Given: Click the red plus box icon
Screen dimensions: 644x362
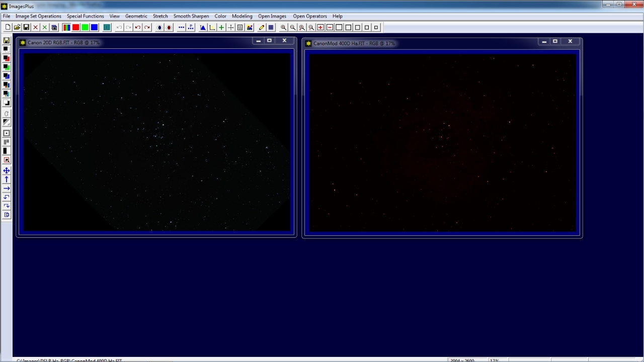Looking at the screenshot, I should click(320, 27).
